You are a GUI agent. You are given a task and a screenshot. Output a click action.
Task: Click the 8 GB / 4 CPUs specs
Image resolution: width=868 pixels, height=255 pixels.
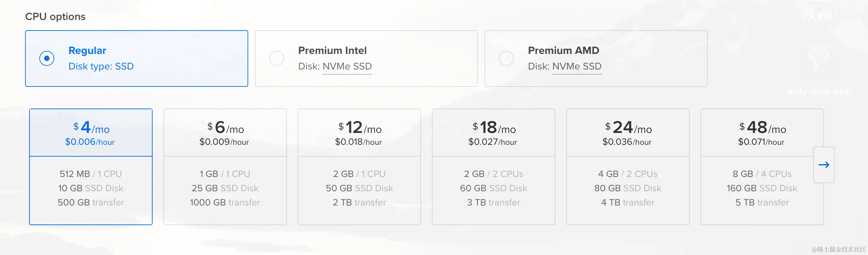coord(762,174)
